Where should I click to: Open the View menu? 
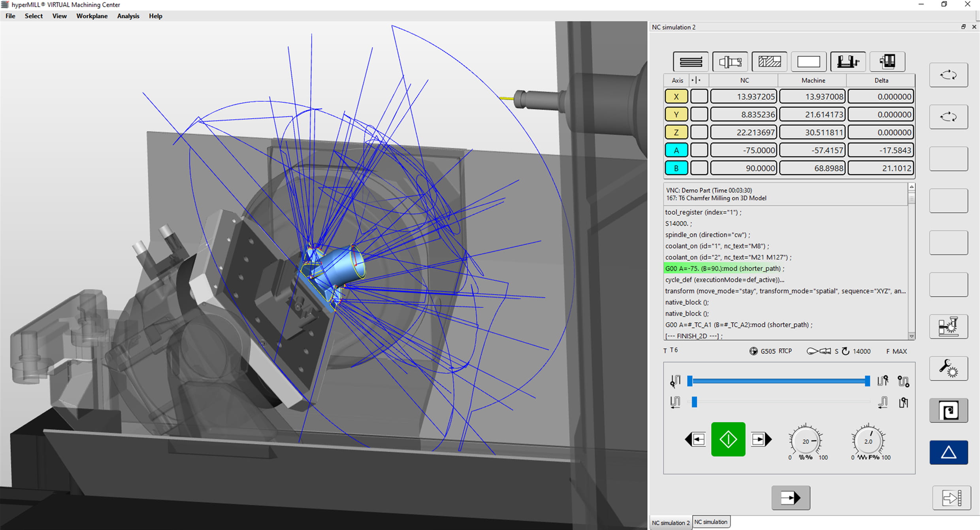(59, 16)
